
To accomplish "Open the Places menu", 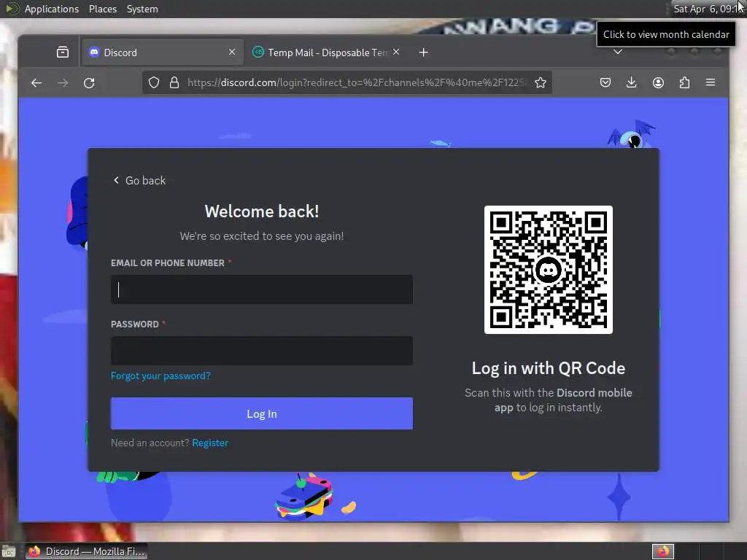I will (102, 9).
